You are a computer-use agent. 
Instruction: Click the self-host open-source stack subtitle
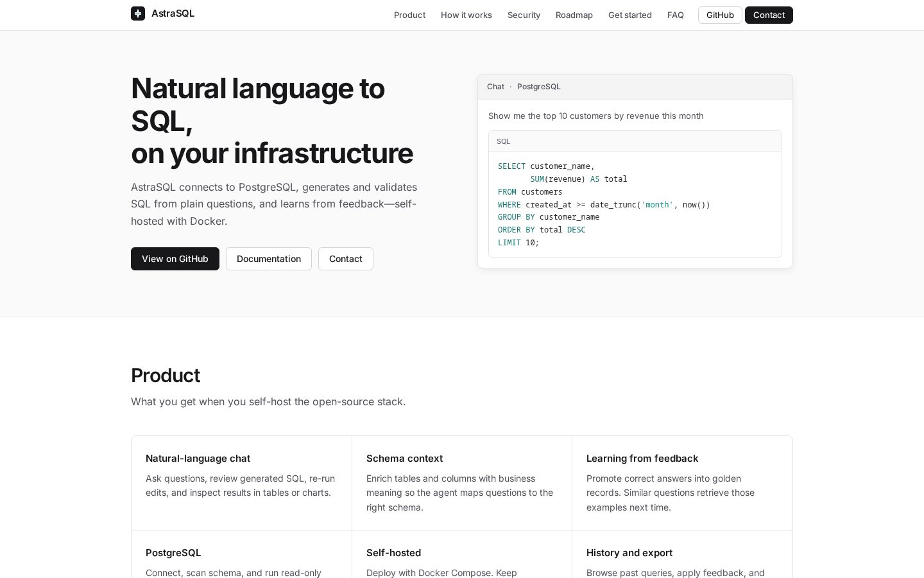click(268, 401)
